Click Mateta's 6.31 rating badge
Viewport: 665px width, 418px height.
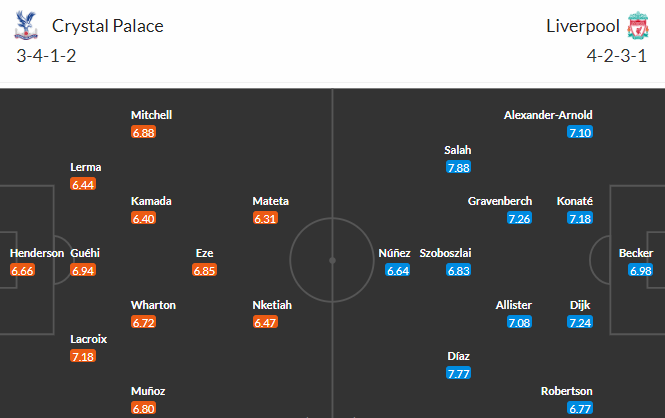tap(265, 218)
